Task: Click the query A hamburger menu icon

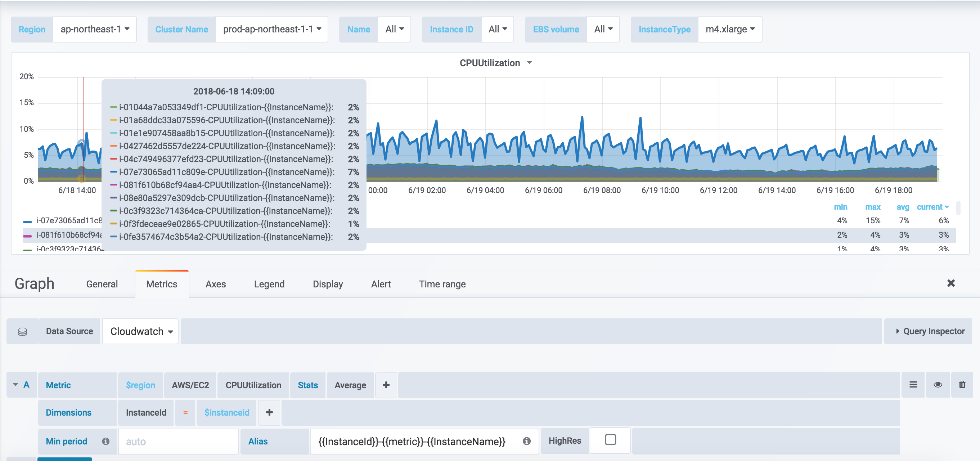Action: coord(913,385)
